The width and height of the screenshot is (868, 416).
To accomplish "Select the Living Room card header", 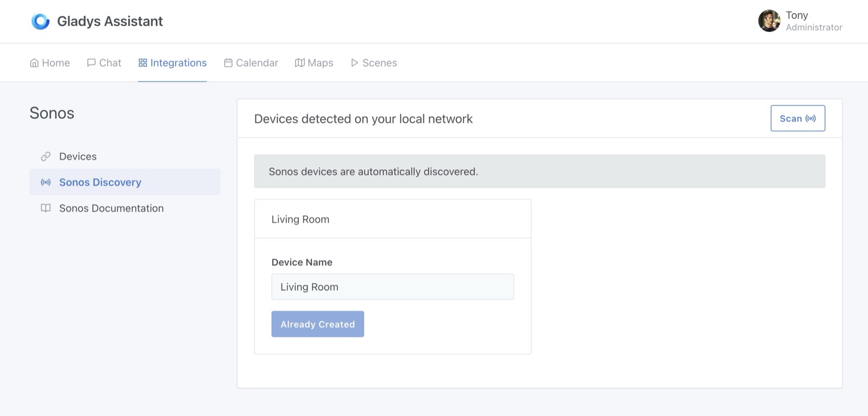I will pyautogui.click(x=392, y=219).
